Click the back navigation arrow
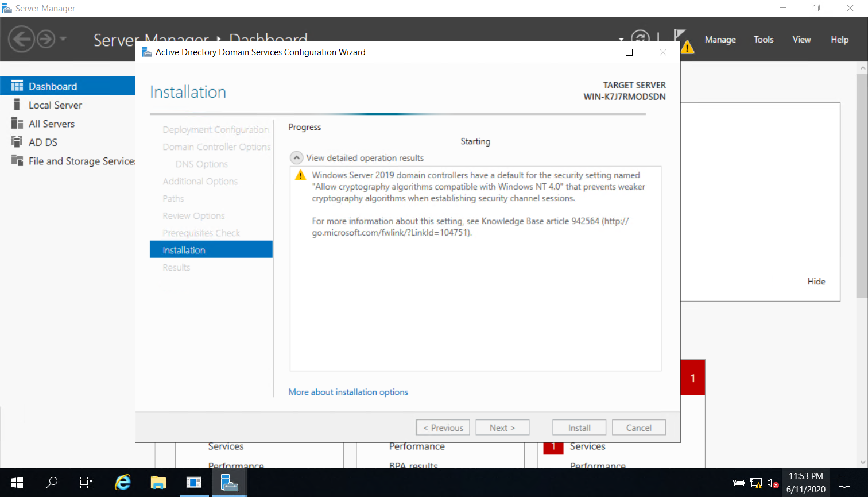This screenshot has width=868, height=497. coord(21,39)
